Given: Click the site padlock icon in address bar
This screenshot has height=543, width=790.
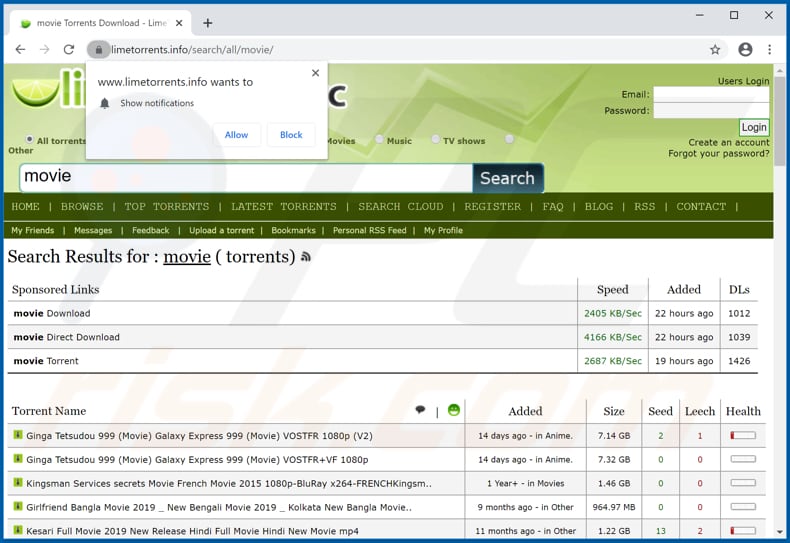Looking at the screenshot, I should click(x=98, y=50).
